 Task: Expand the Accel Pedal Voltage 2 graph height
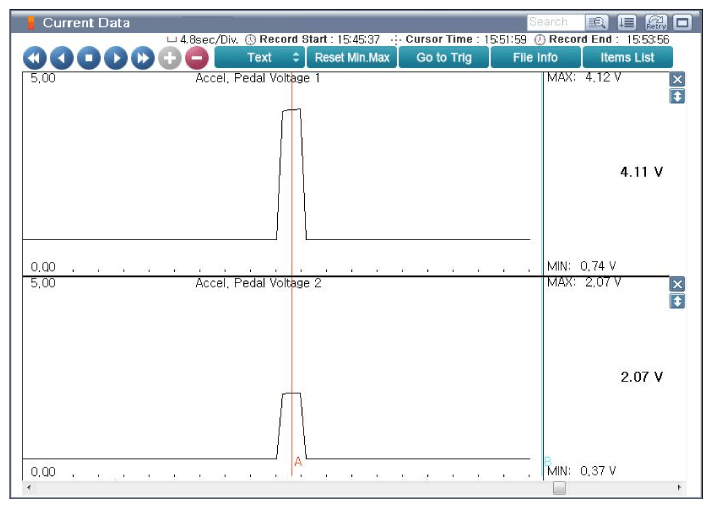tap(677, 301)
